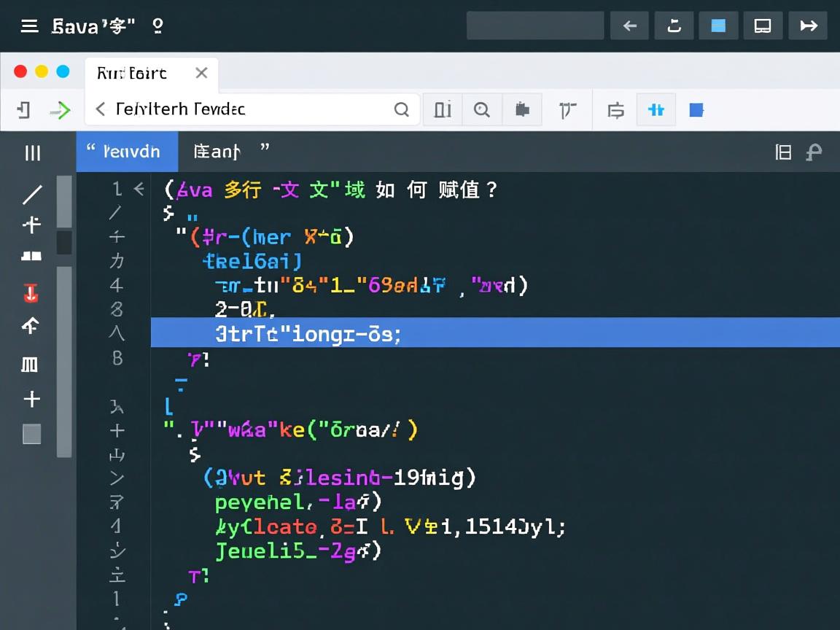Screen dimensions: 840x630
Task: Click the dark search field in top bar
Action: (534, 26)
